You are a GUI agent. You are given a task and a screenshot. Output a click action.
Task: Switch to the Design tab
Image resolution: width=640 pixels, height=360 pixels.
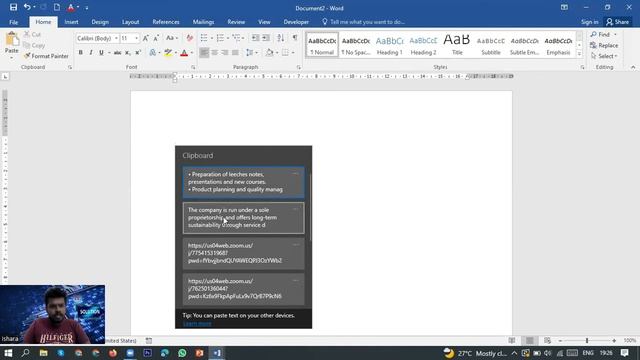100,22
